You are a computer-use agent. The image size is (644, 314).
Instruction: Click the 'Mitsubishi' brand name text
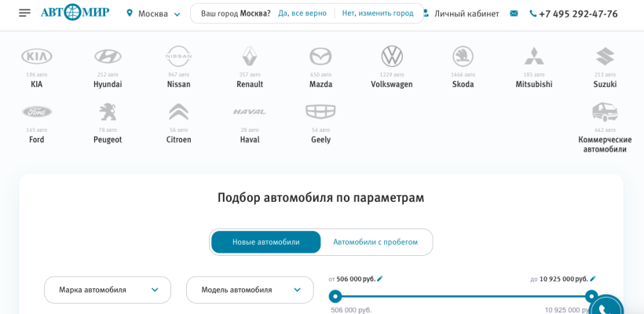tap(534, 84)
